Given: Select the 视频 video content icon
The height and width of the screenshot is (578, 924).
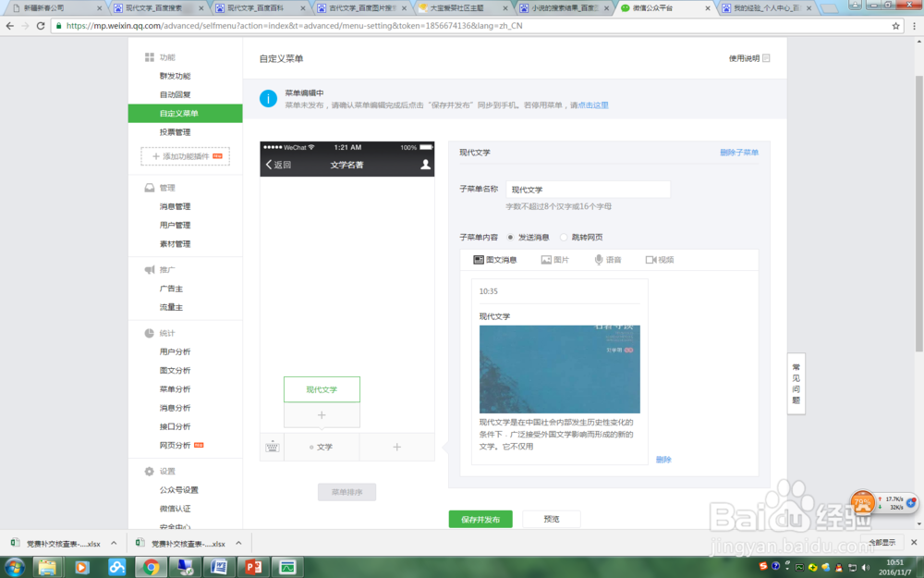Looking at the screenshot, I should click(x=650, y=260).
